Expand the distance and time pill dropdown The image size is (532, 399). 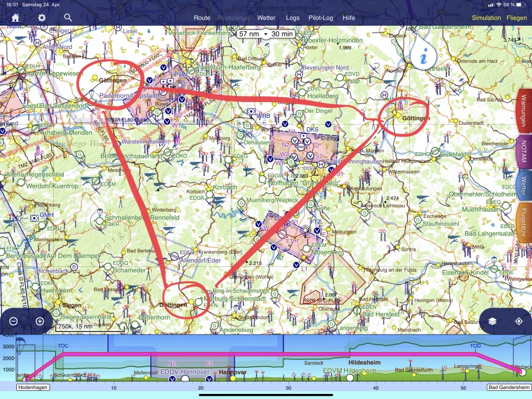[266, 34]
